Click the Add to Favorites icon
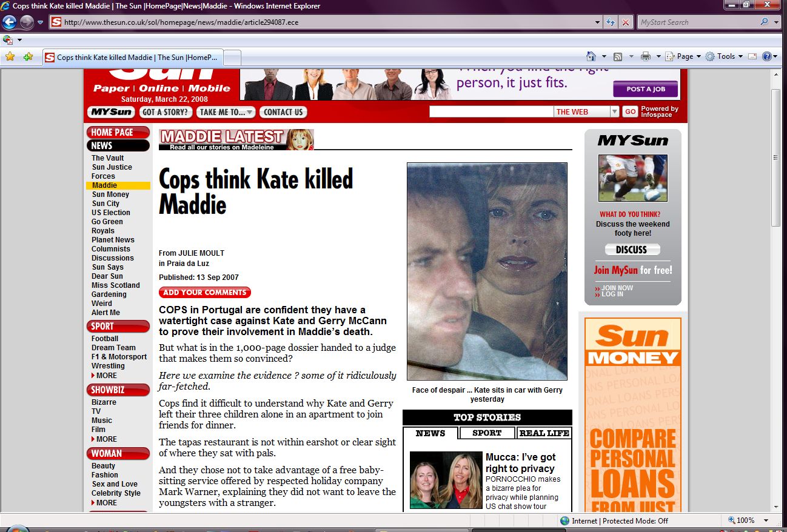787x532 pixels. tap(28, 56)
